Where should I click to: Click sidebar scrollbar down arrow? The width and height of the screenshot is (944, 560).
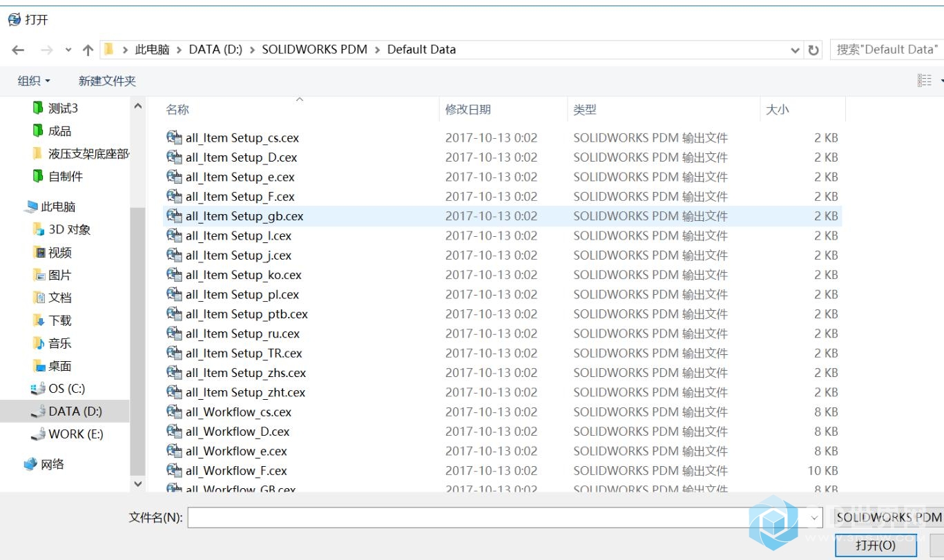[137, 484]
